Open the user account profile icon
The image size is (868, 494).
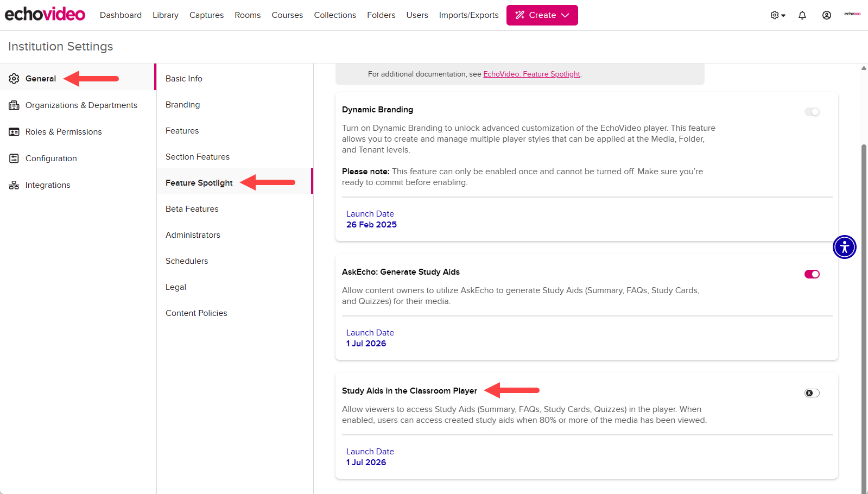[x=827, y=15]
